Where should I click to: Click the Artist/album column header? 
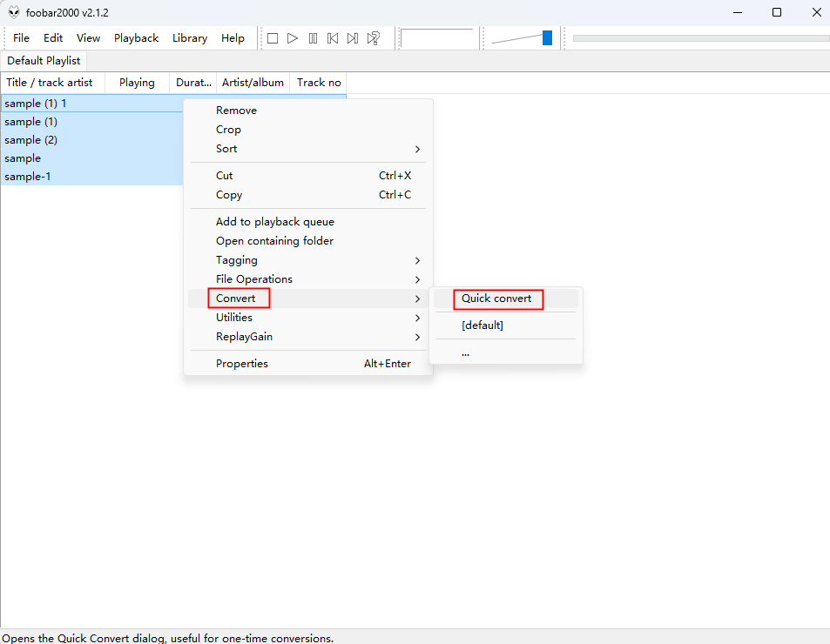pos(253,83)
